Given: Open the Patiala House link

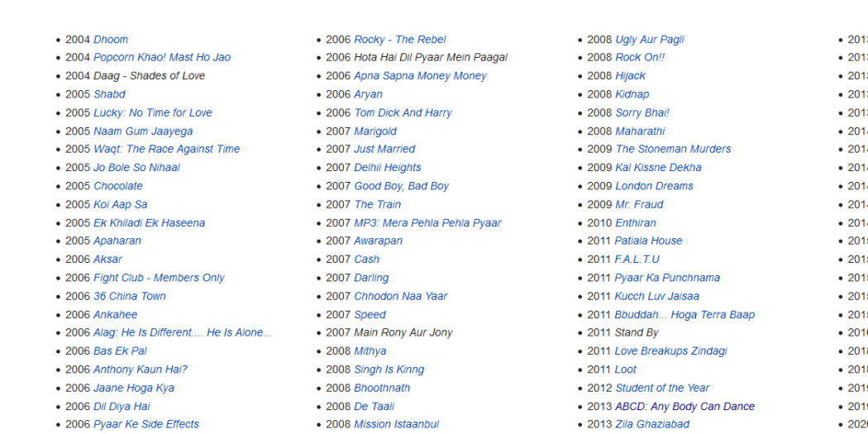Looking at the screenshot, I should tap(648, 241).
